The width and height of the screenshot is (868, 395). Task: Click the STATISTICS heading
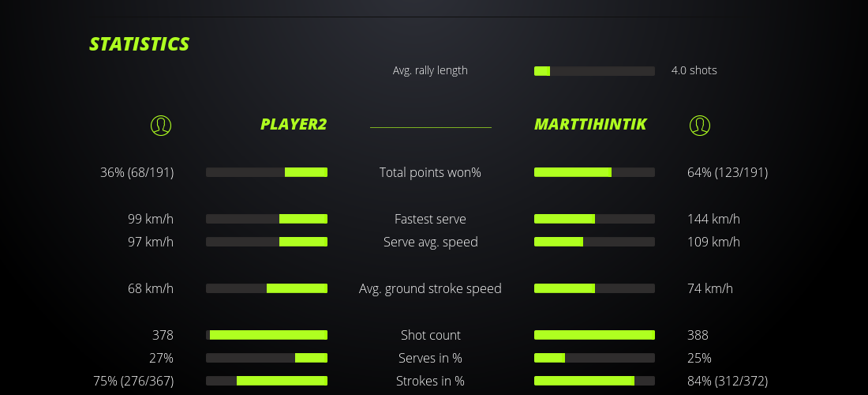coord(140,44)
